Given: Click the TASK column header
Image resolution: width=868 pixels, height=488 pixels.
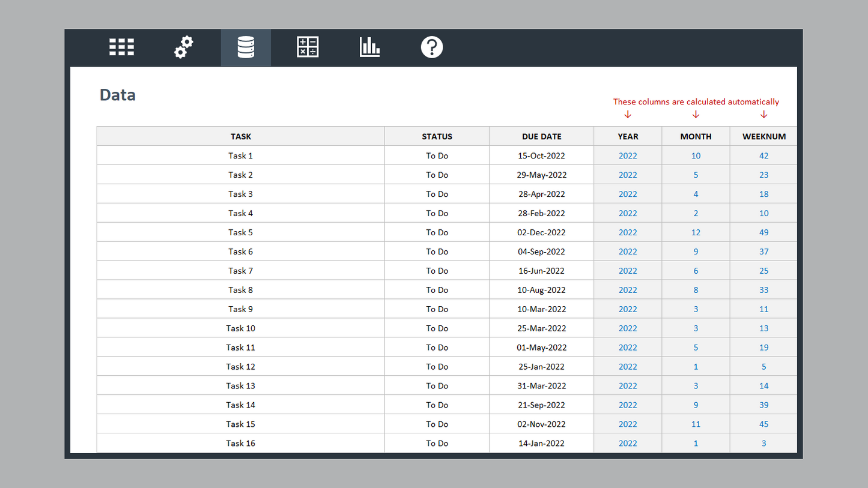Looking at the screenshot, I should click(x=240, y=136).
